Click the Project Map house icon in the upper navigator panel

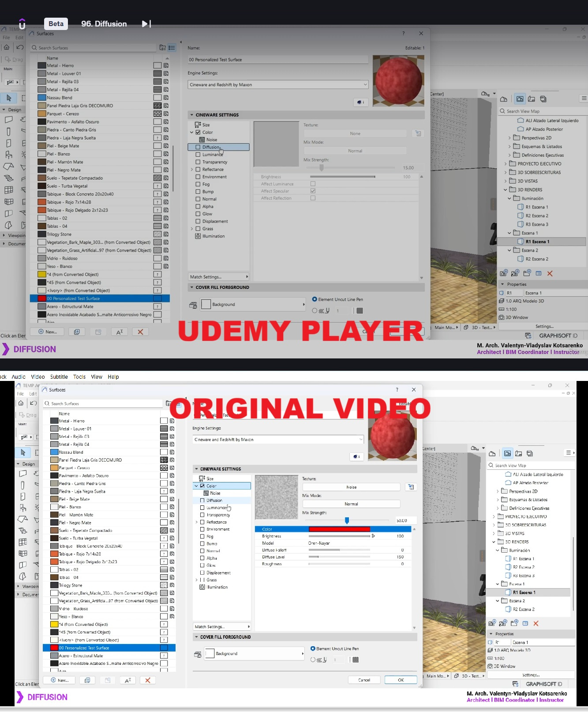coord(504,99)
